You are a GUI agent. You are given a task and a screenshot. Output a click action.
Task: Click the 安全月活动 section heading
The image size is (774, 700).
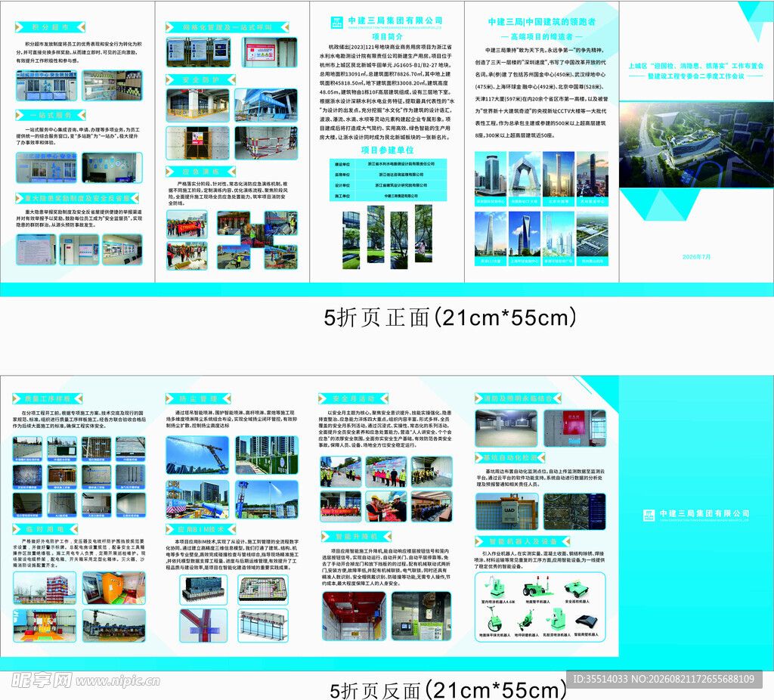[x=354, y=398]
